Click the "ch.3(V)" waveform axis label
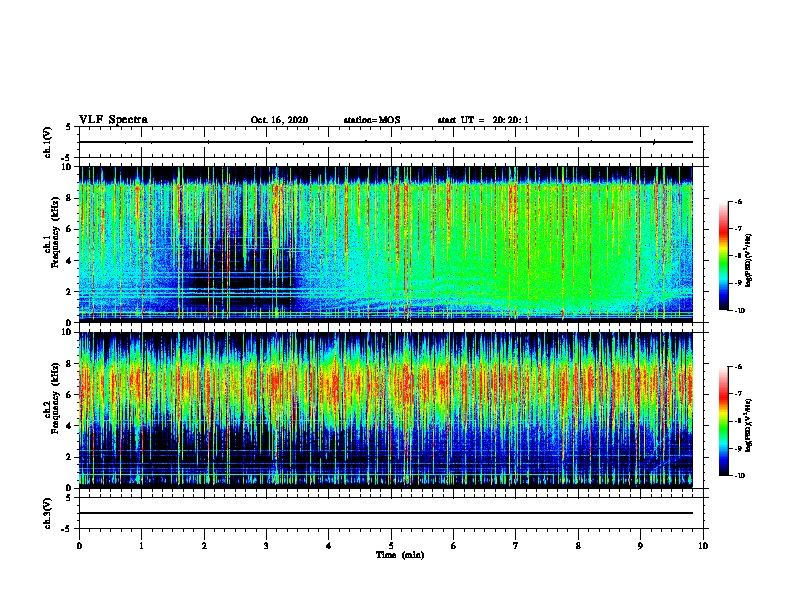Viewport: 792px width, 612px height. pos(48,513)
